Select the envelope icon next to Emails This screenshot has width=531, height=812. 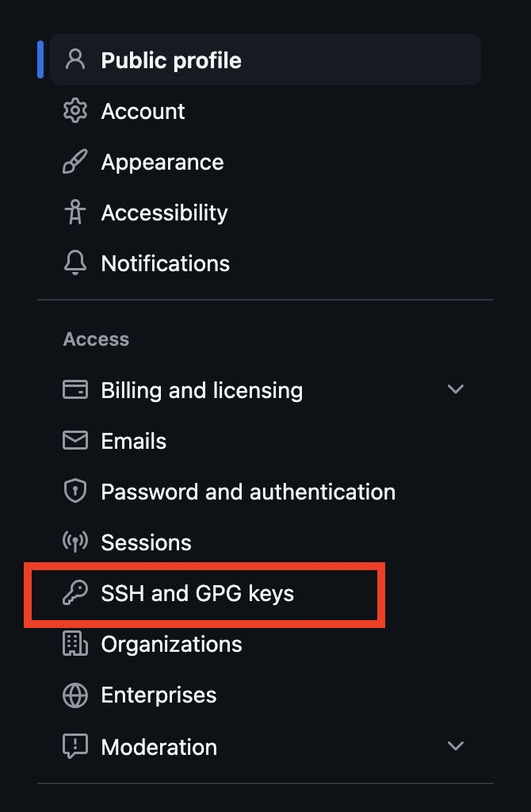pos(74,440)
